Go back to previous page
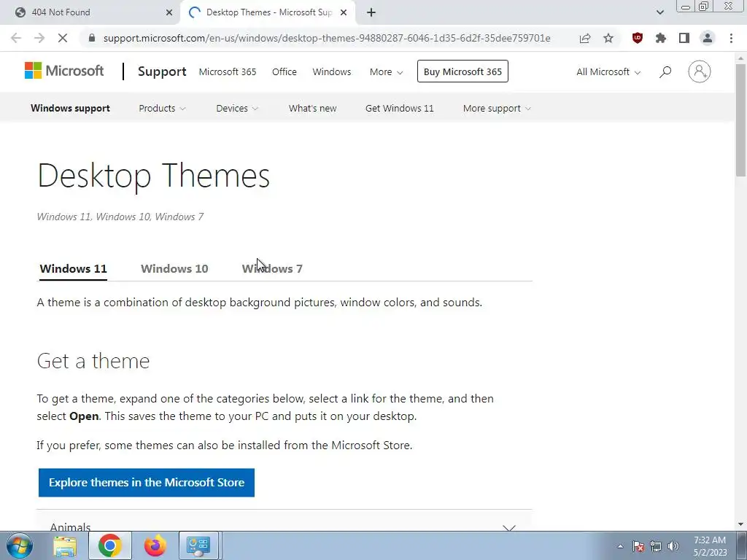 (16, 38)
